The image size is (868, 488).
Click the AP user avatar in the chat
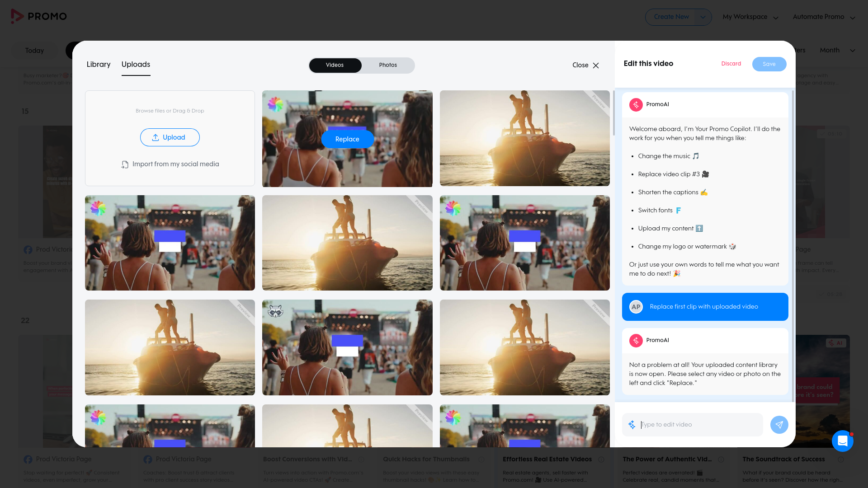point(636,307)
